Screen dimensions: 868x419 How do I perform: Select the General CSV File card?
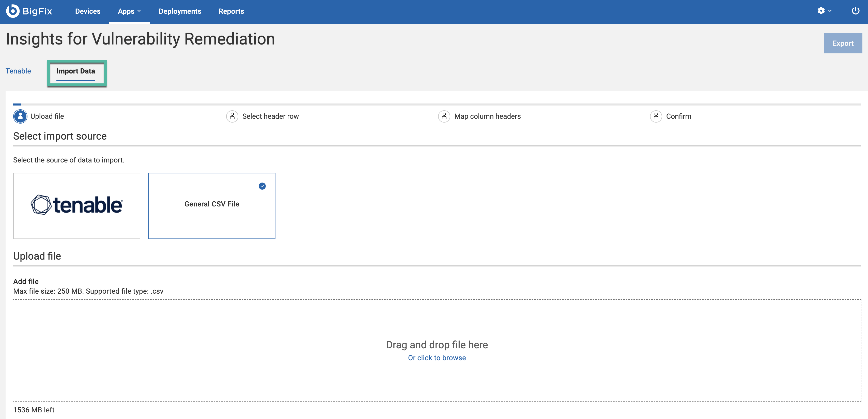click(212, 204)
